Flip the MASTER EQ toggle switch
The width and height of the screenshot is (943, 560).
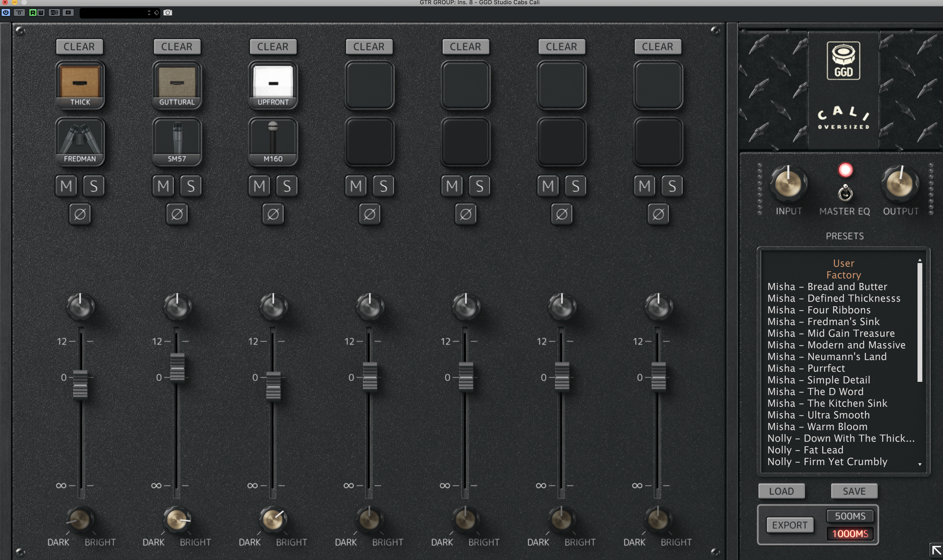pyautogui.click(x=845, y=193)
